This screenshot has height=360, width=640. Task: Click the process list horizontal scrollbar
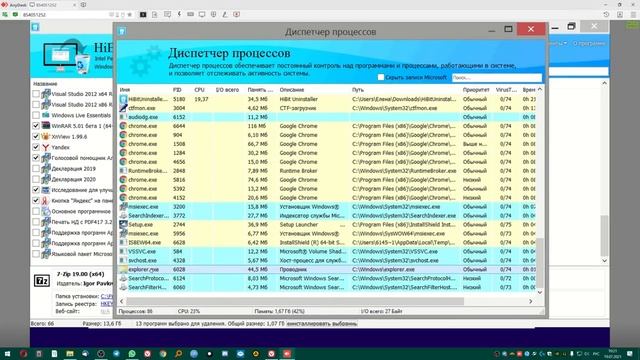pos(295,301)
